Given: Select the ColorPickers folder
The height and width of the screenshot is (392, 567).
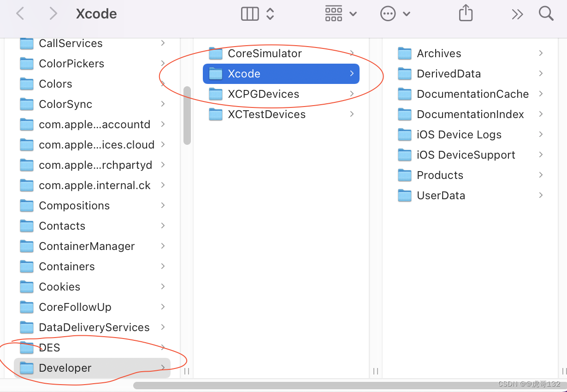Looking at the screenshot, I should pyautogui.click(x=92, y=64).
